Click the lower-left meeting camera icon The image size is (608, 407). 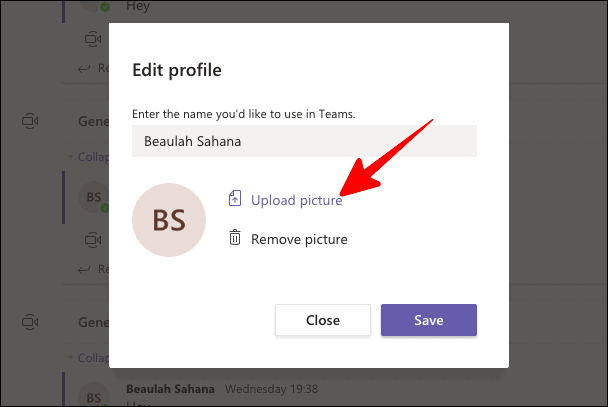click(x=30, y=322)
